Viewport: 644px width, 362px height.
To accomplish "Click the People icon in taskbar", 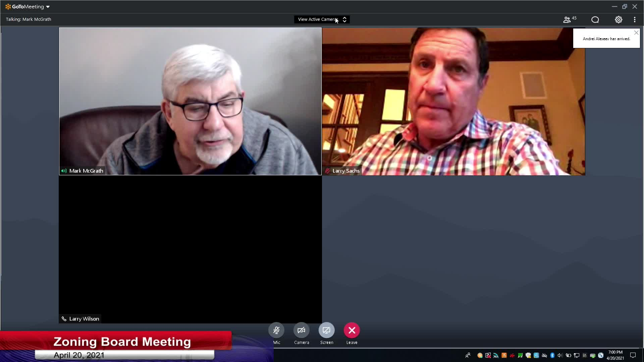I will pos(468,355).
